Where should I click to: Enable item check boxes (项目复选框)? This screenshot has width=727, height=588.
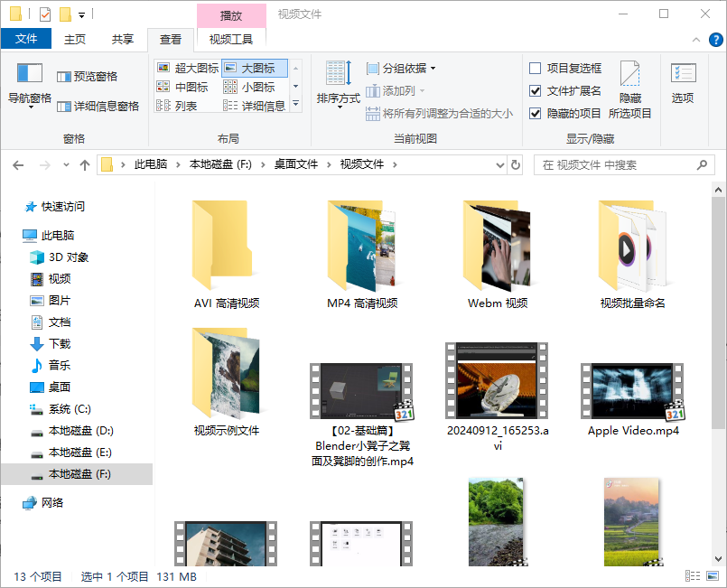click(x=565, y=69)
